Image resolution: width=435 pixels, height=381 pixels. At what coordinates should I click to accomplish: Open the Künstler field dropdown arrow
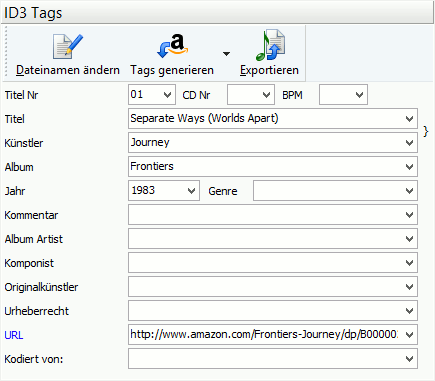coord(409,143)
